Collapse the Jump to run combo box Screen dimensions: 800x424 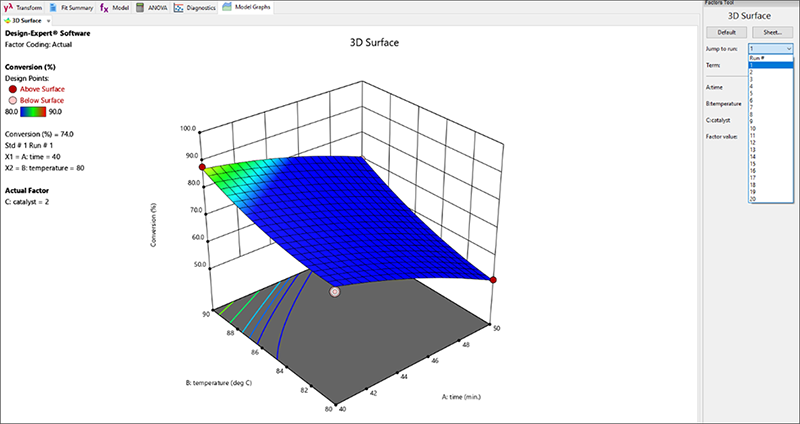[x=789, y=48]
